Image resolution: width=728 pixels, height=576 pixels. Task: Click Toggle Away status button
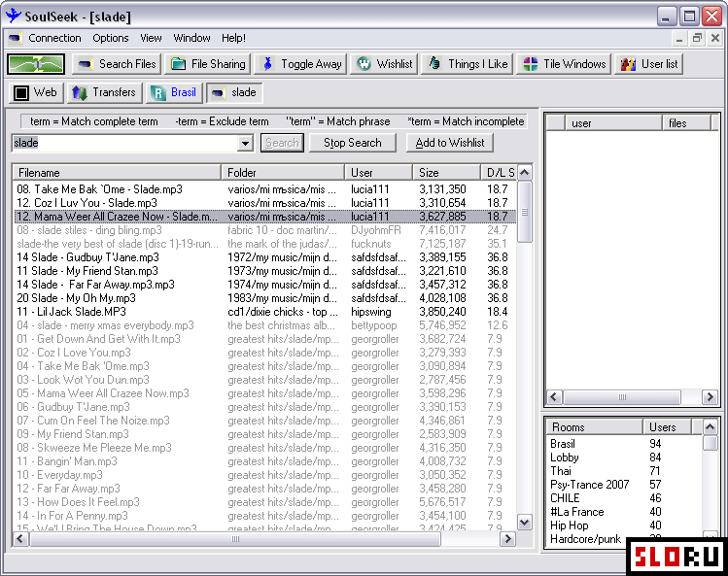click(x=301, y=64)
